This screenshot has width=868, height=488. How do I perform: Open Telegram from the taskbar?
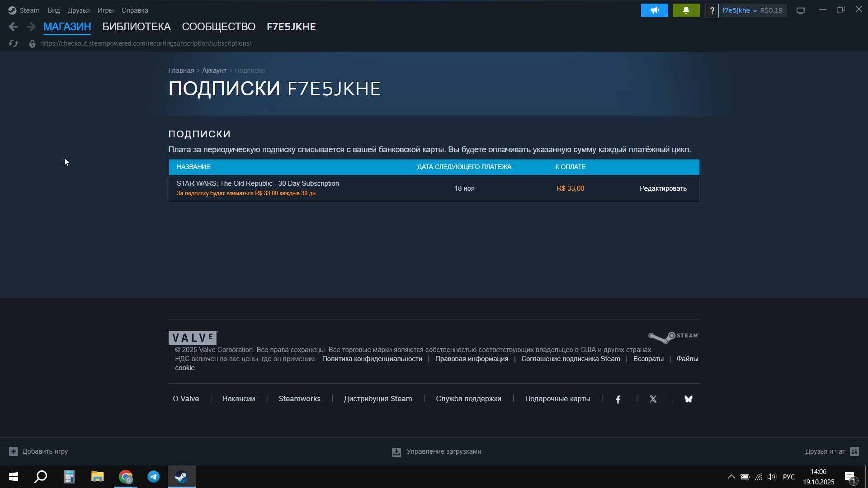(154, 477)
